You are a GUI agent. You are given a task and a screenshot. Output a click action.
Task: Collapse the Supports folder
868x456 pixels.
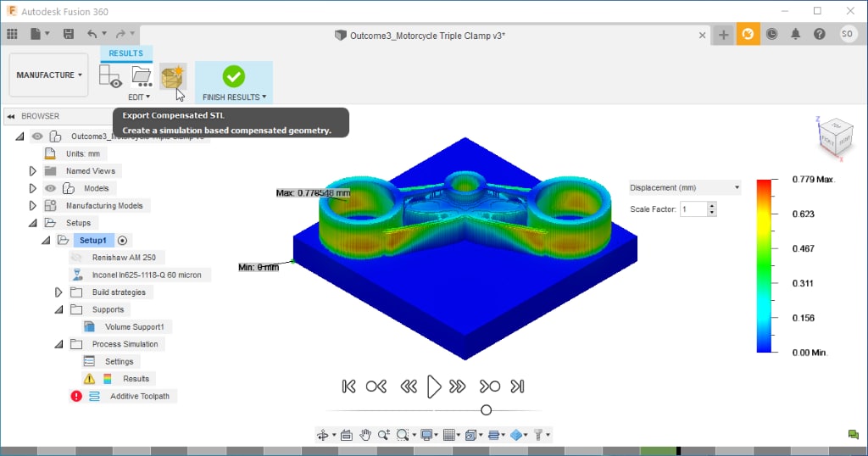[58, 309]
